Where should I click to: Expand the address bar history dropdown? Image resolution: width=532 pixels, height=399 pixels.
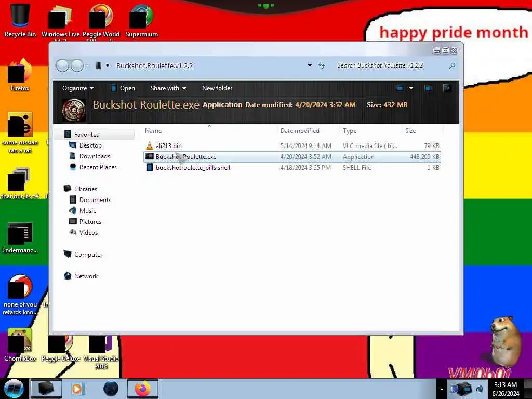[x=310, y=65]
